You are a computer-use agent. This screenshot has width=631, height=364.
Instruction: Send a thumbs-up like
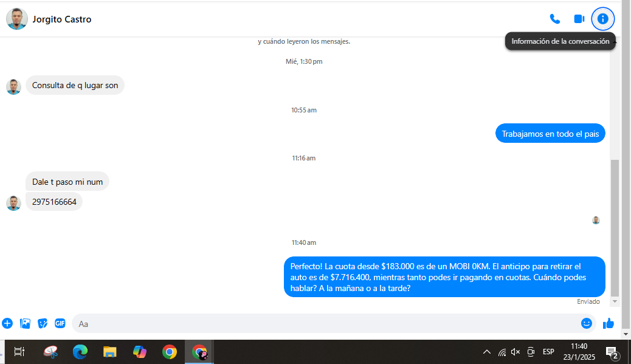[608, 323]
